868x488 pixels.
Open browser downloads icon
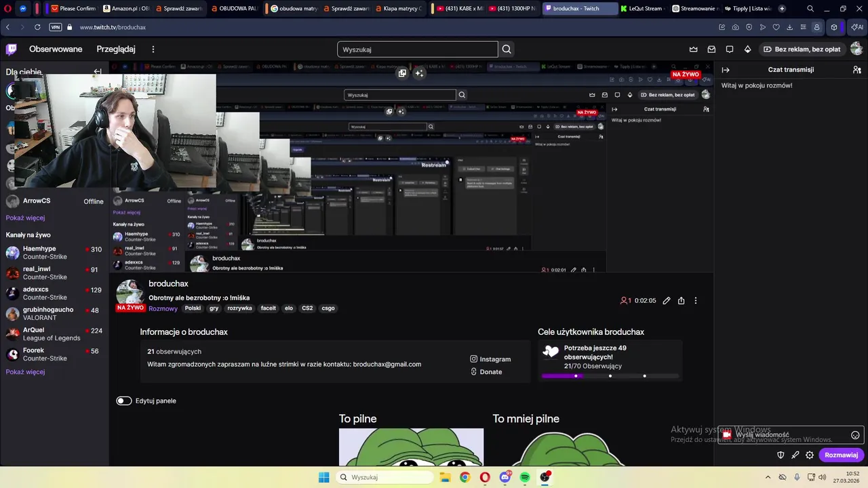789,27
